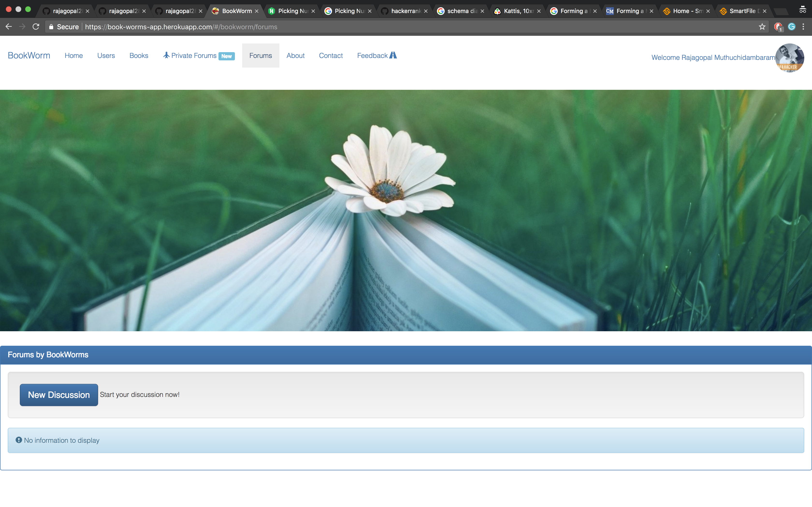Click the BookWorm brand logo link
Screen dimensions: 812x507
tap(29, 56)
